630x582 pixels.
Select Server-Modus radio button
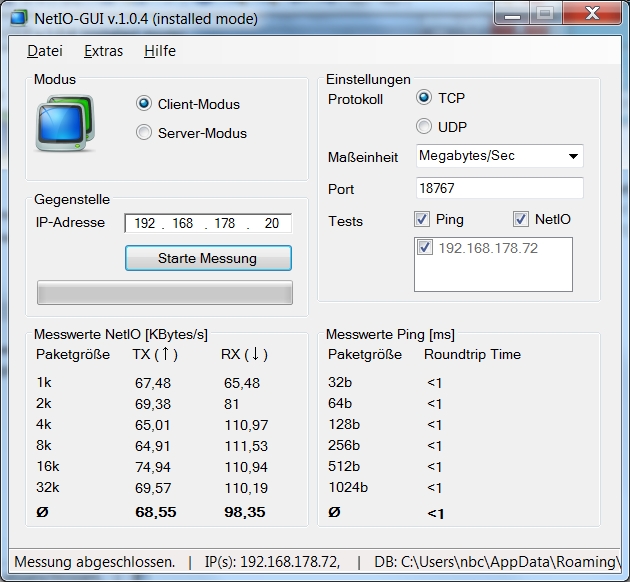(x=144, y=133)
